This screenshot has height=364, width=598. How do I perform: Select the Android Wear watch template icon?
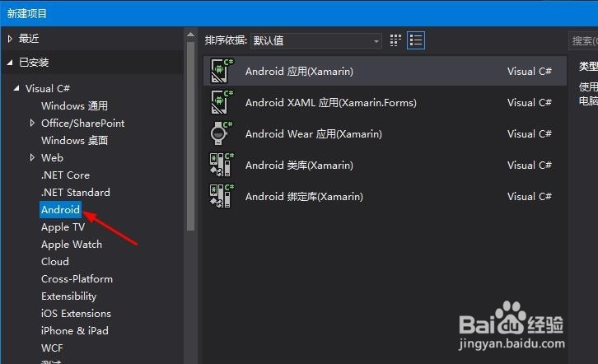pos(222,133)
